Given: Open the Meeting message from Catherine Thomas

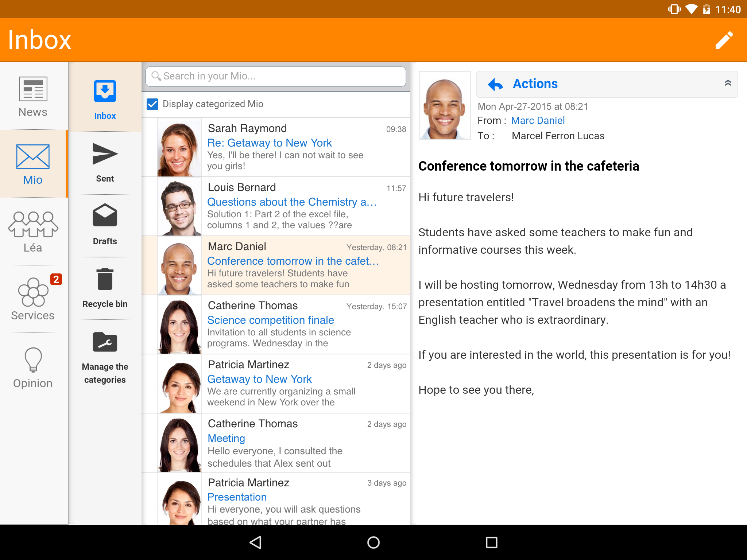Looking at the screenshot, I should click(x=276, y=443).
